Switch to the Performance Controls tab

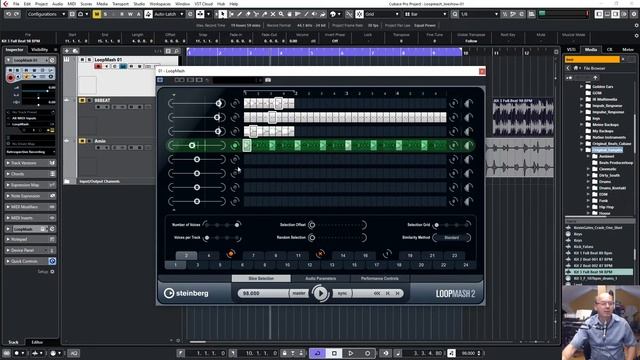pyautogui.click(x=380, y=278)
